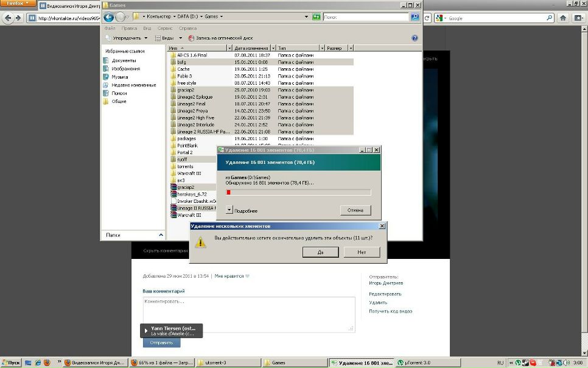Click the Explorer back navigation arrow
The image size is (588, 368).
109,17
